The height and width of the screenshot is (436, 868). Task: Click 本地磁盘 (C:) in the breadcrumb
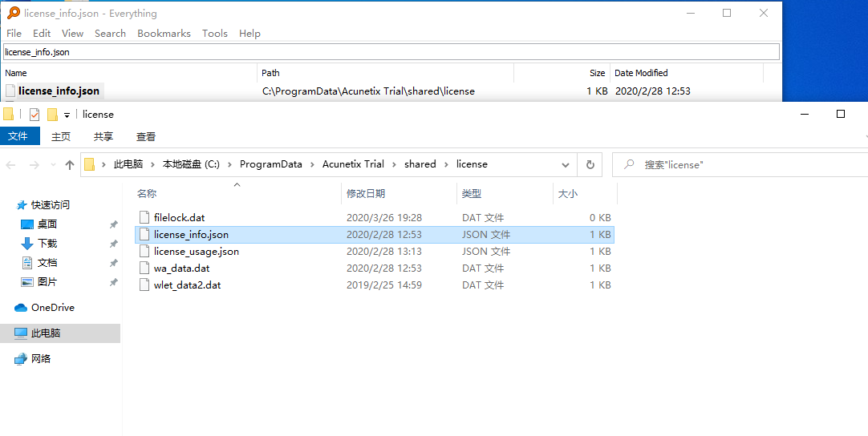coord(191,164)
